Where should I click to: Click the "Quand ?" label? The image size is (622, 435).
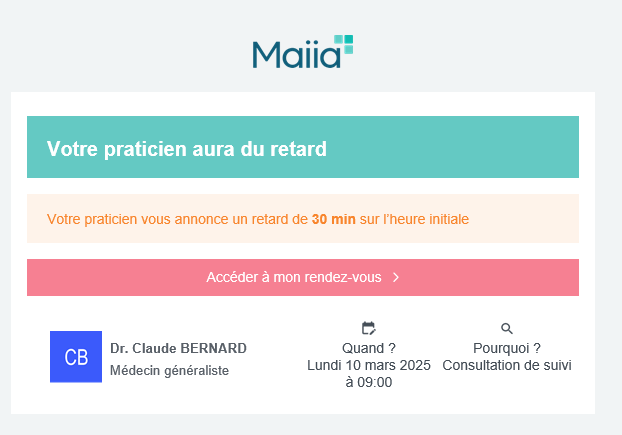tap(369, 348)
